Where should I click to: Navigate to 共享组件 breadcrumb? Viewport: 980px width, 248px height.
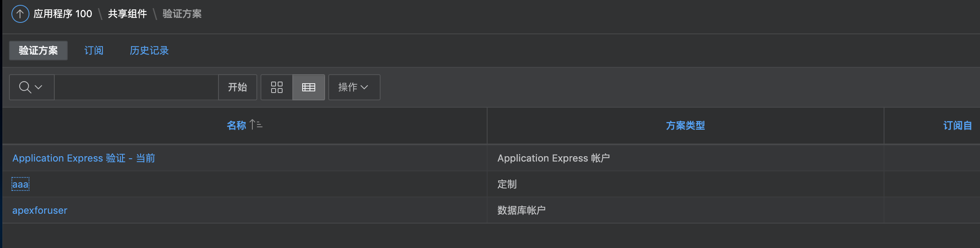click(127, 14)
